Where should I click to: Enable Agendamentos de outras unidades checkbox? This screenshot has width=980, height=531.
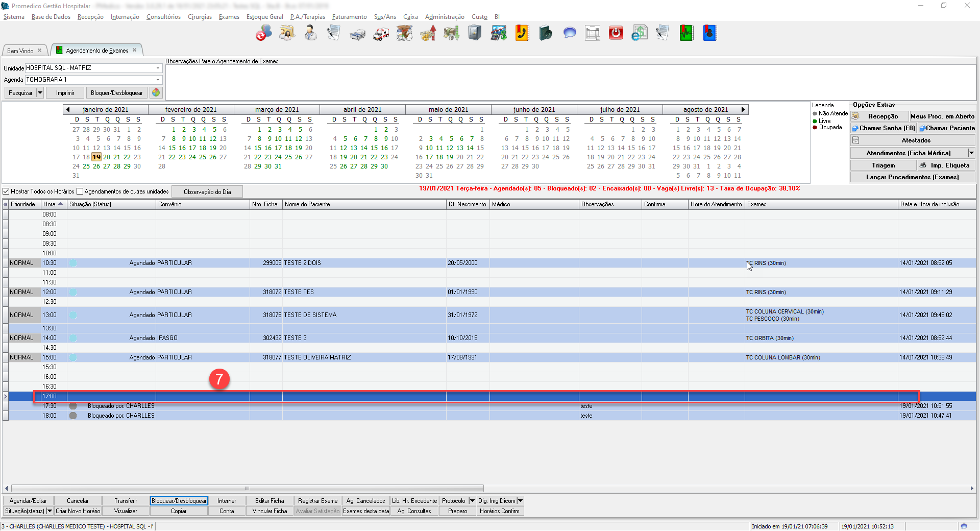80,191
